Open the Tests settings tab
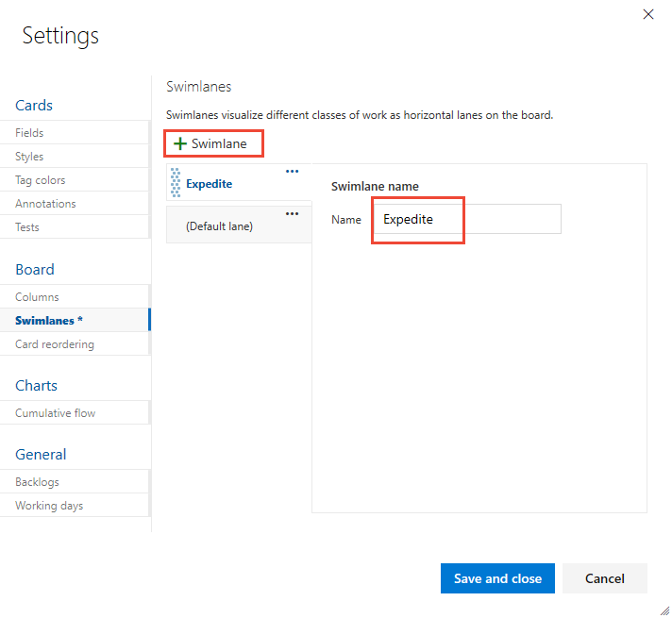The height and width of the screenshot is (618, 672). 75,227
